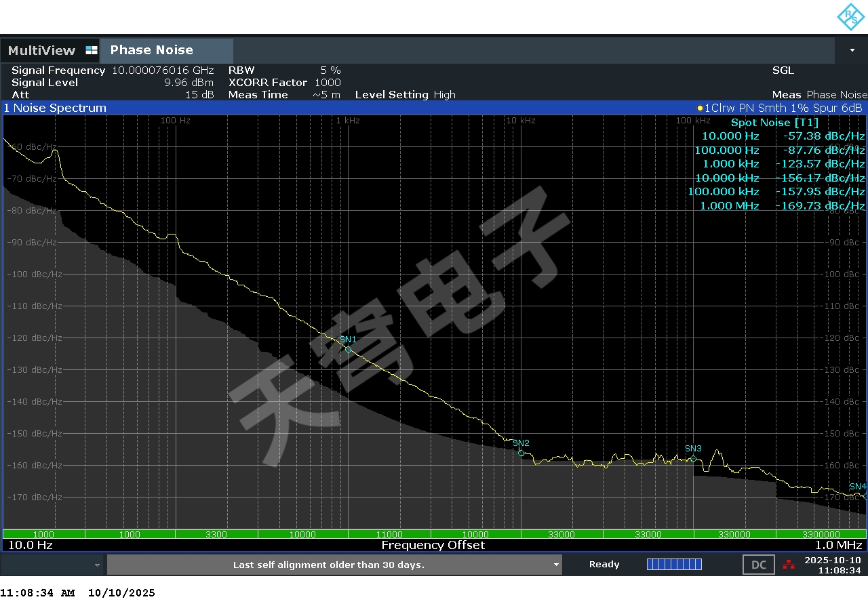Select the SN2 marker on the trace

point(521,453)
